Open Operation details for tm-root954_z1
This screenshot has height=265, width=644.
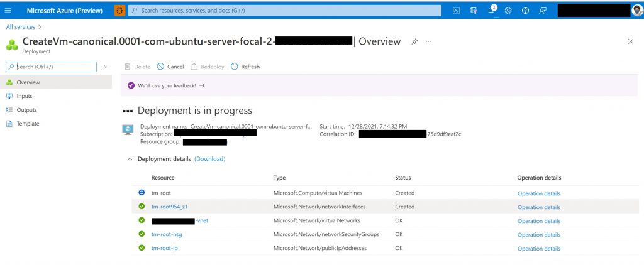point(539,207)
